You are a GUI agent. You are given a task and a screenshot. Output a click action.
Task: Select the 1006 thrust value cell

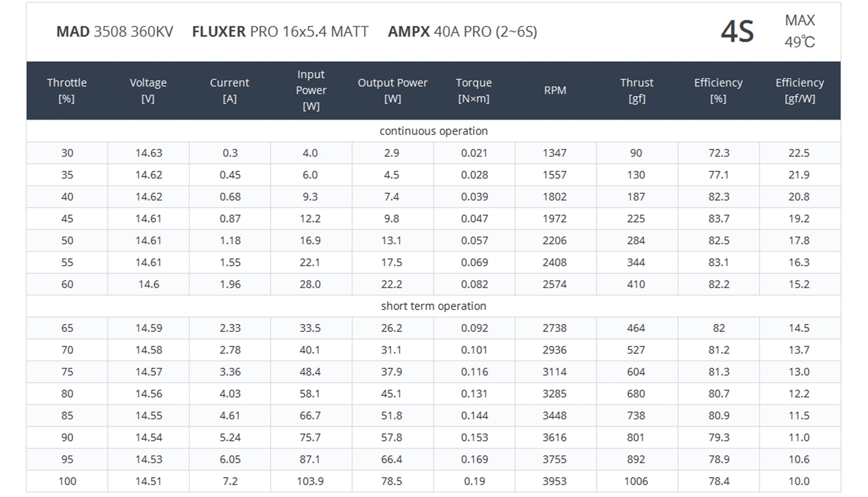636,481
